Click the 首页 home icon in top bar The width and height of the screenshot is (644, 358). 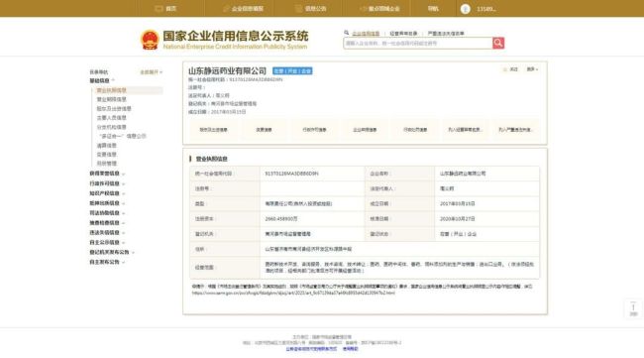(159, 9)
